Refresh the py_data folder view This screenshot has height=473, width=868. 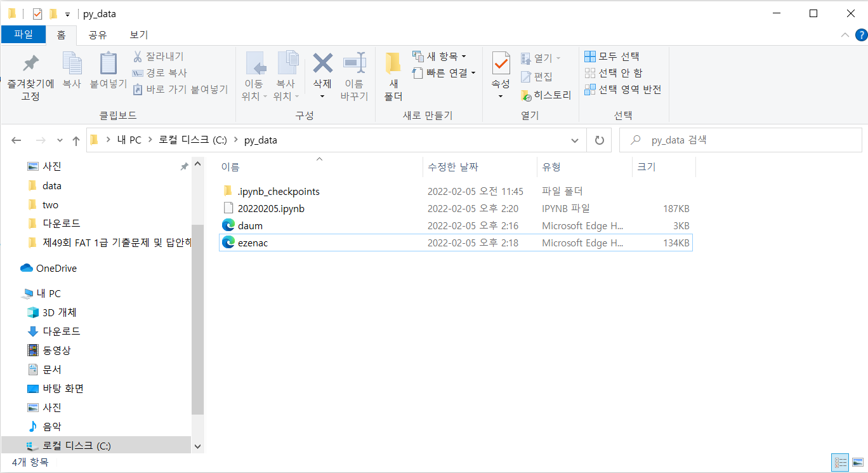[x=600, y=140]
